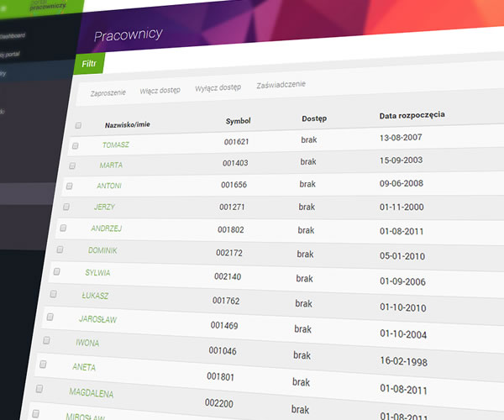Open Dashboard in the sidebar
This screenshot has height=420, width=504.
pos(13,36)
